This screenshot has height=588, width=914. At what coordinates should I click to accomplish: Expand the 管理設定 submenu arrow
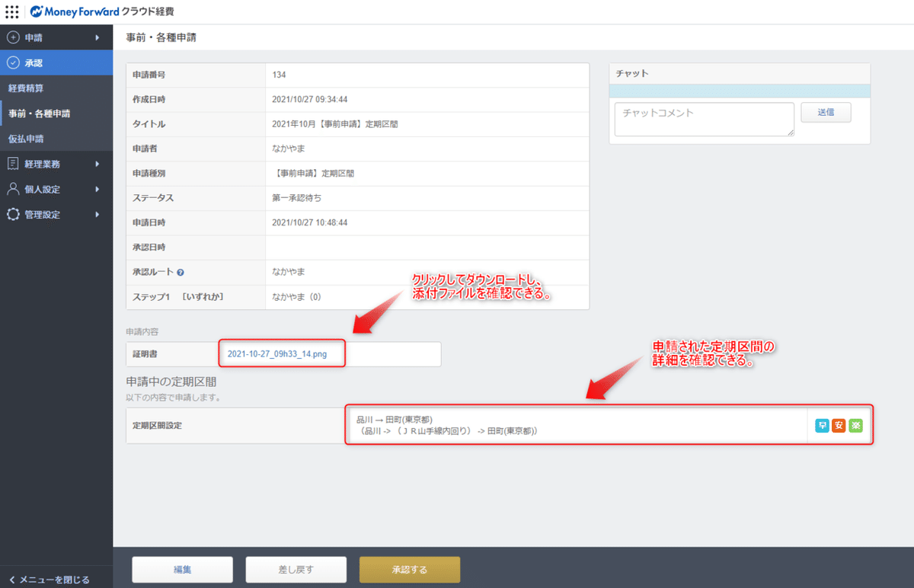coord(97,214)
